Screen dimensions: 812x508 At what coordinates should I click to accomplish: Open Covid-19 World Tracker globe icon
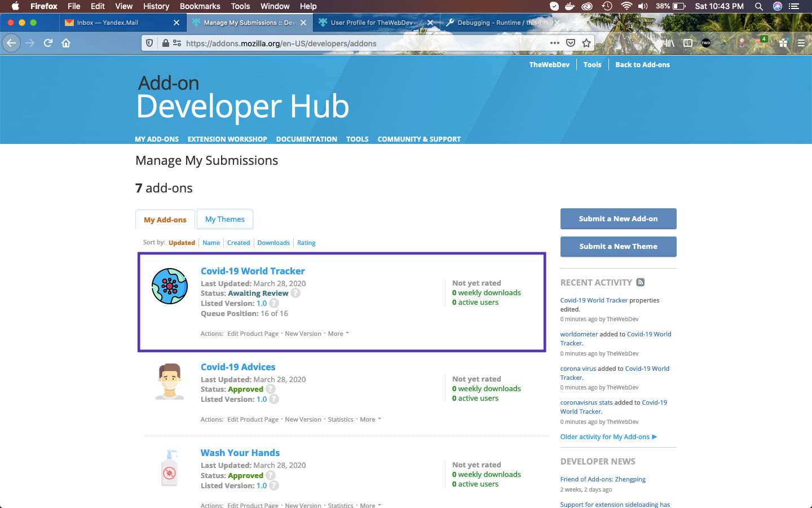170,286
